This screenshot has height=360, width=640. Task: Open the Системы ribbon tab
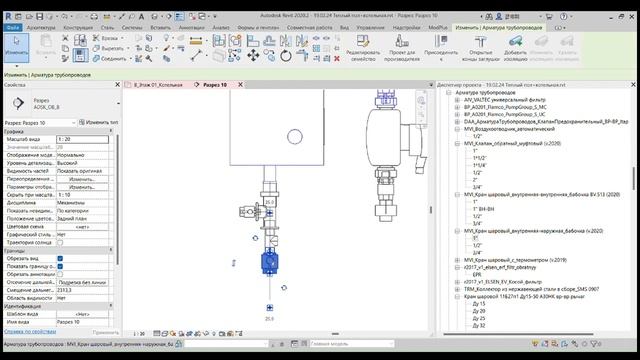132,28
